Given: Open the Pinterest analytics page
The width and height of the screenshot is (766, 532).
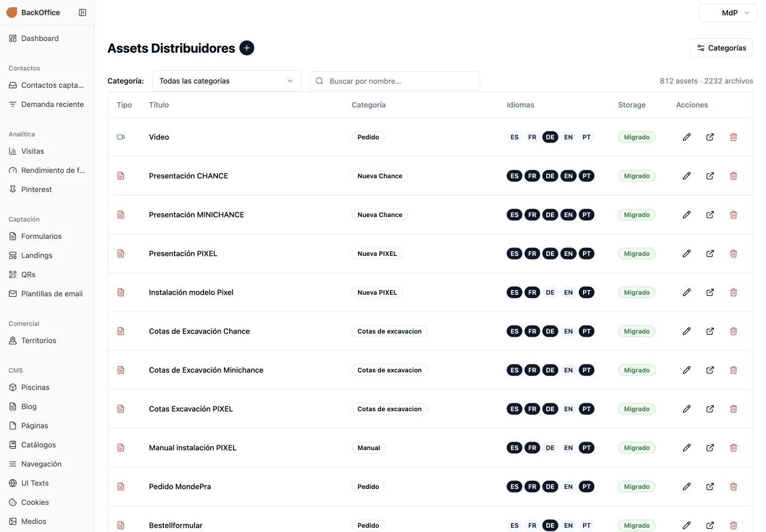Looking at the screenshot, I should point(47,189).
